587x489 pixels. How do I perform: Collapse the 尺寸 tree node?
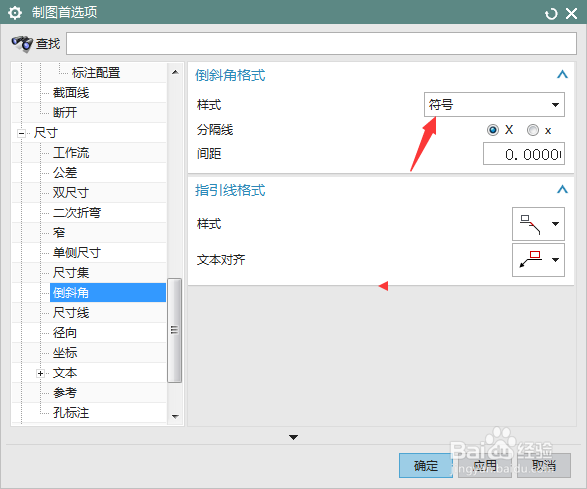point(22,133)
